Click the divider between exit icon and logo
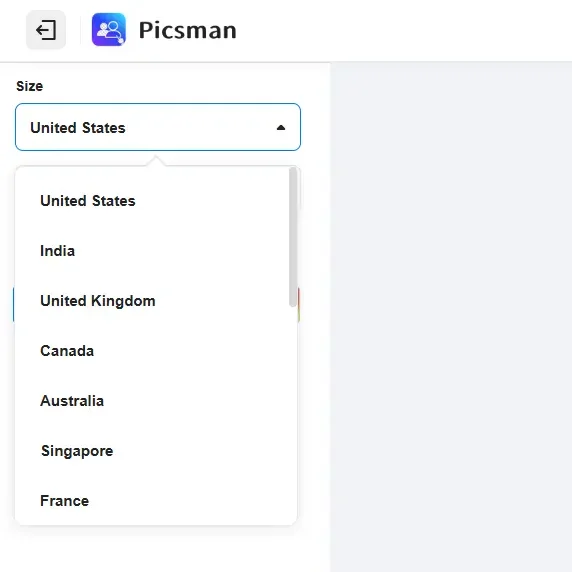 click(x=80, y=30)
